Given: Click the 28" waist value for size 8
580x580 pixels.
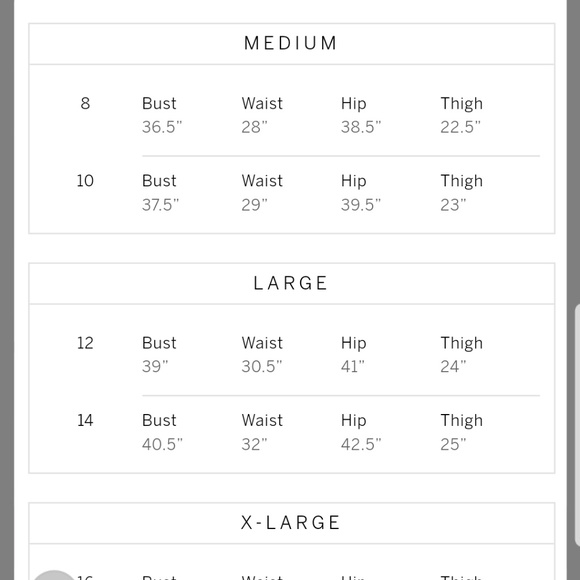Looking at the screenshot, I should click(x=254, y=127).
